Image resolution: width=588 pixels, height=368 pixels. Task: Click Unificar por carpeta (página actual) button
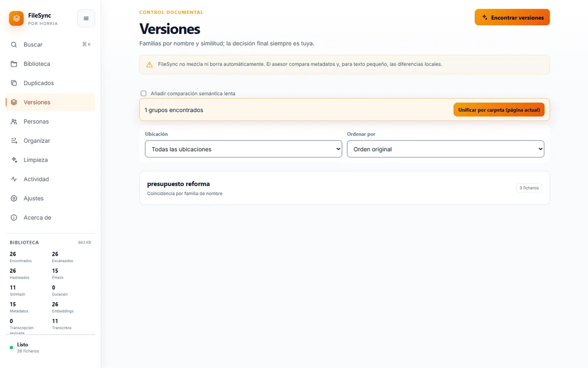(499, 110)
